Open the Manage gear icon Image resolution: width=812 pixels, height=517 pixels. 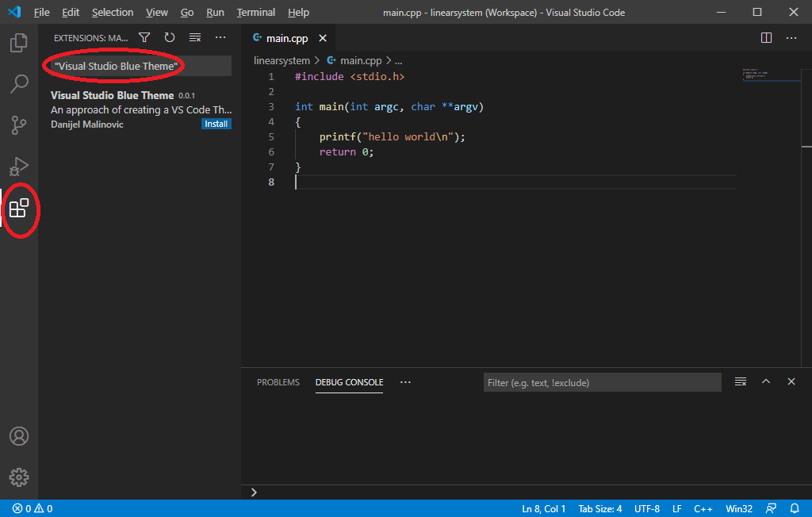19,477
